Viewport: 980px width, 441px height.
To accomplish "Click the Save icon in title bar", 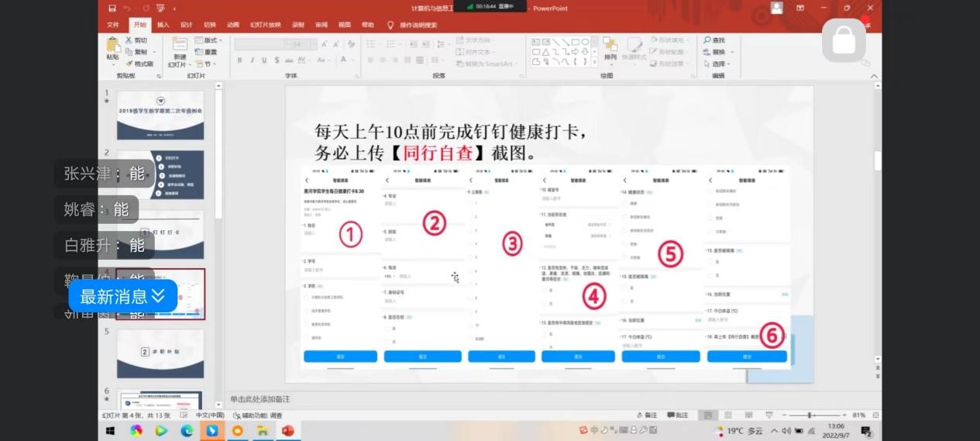I will (x=112, y=9).
